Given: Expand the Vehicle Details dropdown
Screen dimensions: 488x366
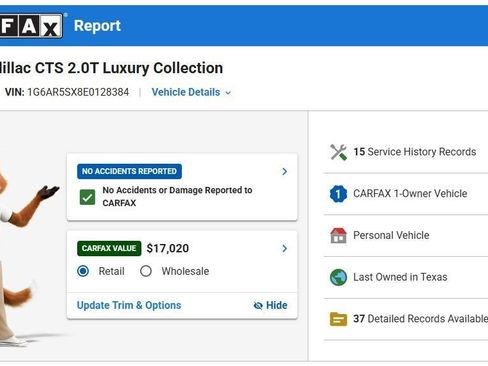Looking at the screenshot, I should (191, 92).
